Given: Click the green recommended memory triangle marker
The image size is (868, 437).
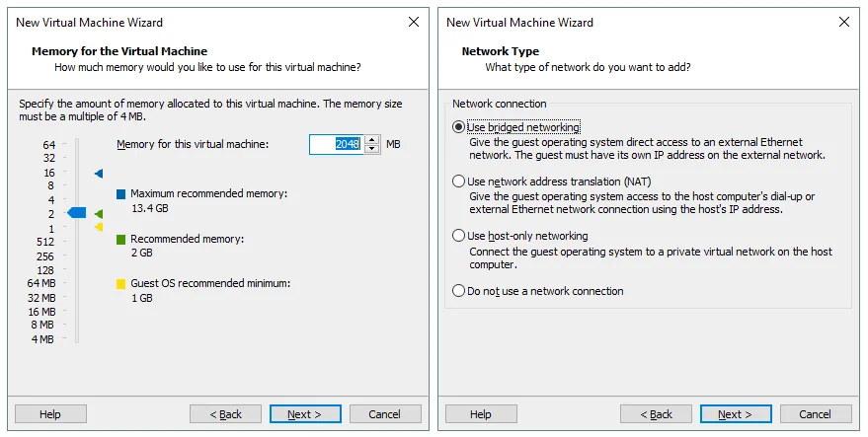Looking at the screenshot, I should point(99,214).
